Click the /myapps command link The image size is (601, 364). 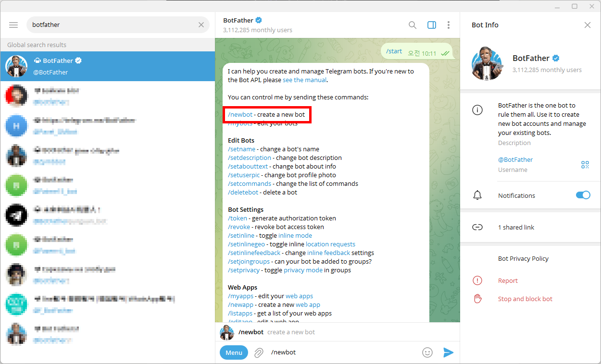(x=240, y=296)
